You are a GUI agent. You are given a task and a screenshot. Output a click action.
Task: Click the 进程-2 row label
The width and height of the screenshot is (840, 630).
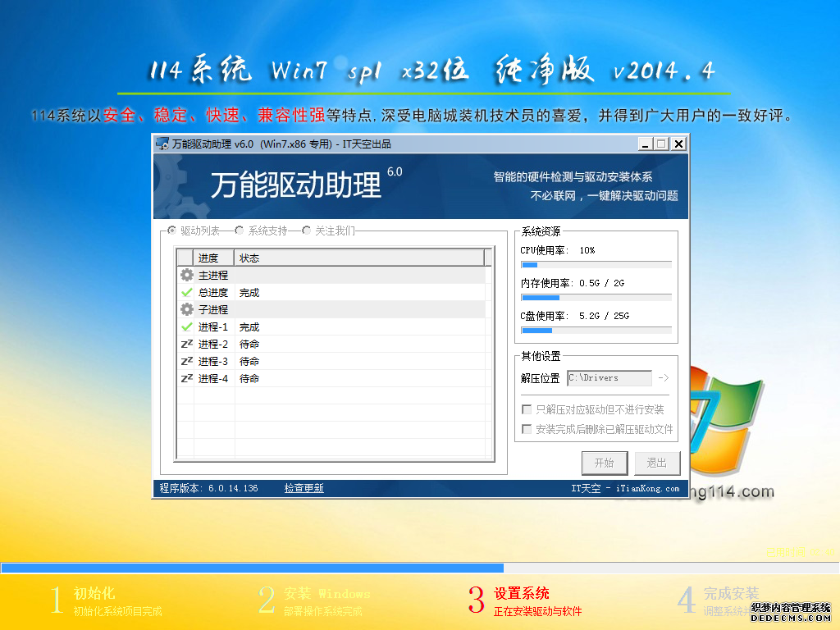(x=213, y=344)
